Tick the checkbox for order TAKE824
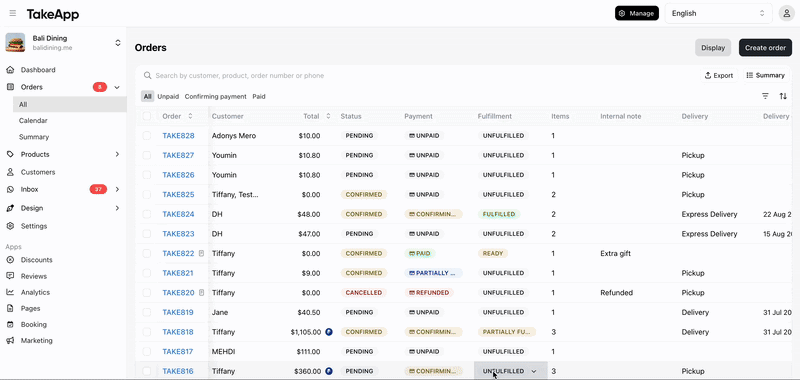Image resolution: width=800 pixels, height=380 pixels. (x=147, y=214)
